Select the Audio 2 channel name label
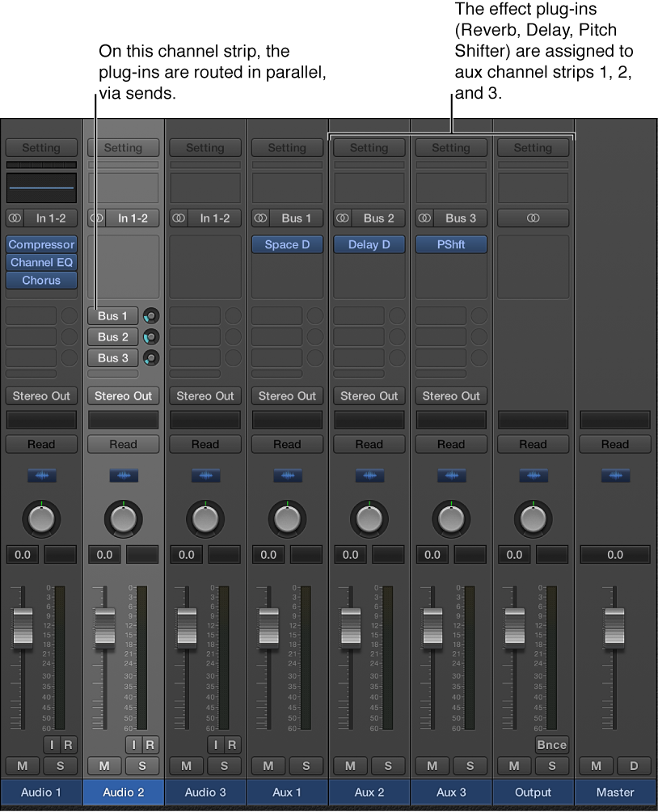 (x=123, y=793)
